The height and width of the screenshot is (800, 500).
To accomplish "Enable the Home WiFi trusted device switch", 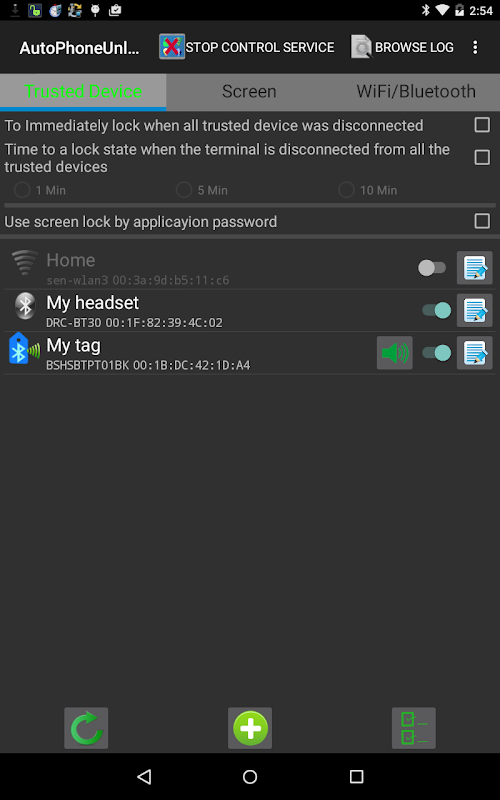I will (x=432, y=268).
